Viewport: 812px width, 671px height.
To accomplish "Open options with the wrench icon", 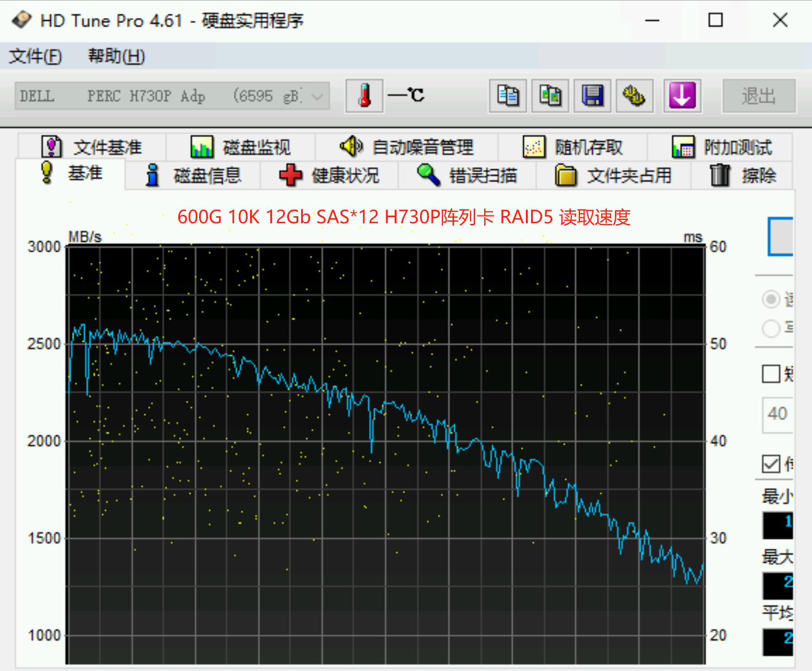I will [635, 96].
